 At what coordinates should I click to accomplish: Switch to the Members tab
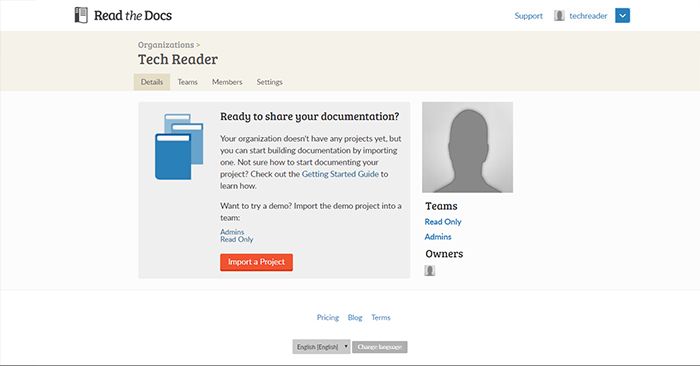227,82
